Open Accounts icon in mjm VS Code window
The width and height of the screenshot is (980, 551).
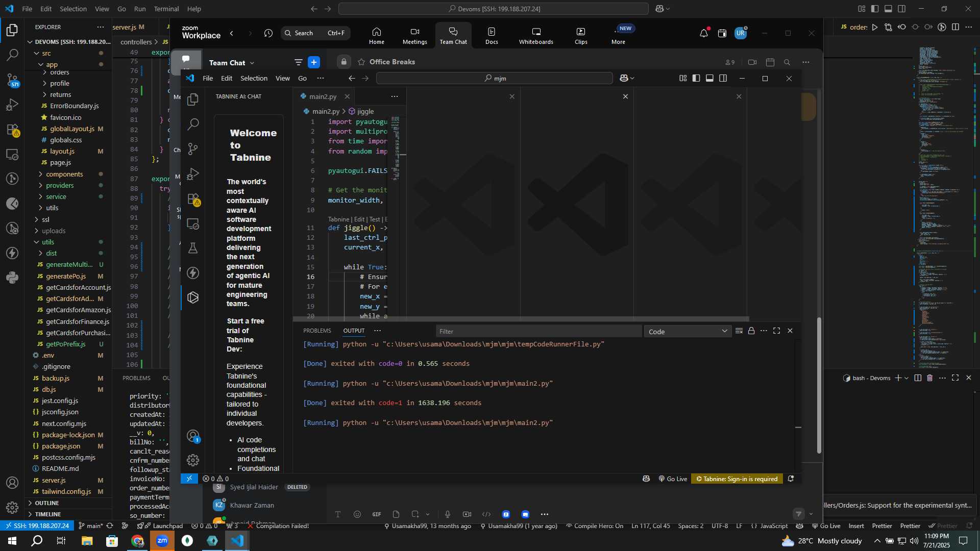click(193, 436)
